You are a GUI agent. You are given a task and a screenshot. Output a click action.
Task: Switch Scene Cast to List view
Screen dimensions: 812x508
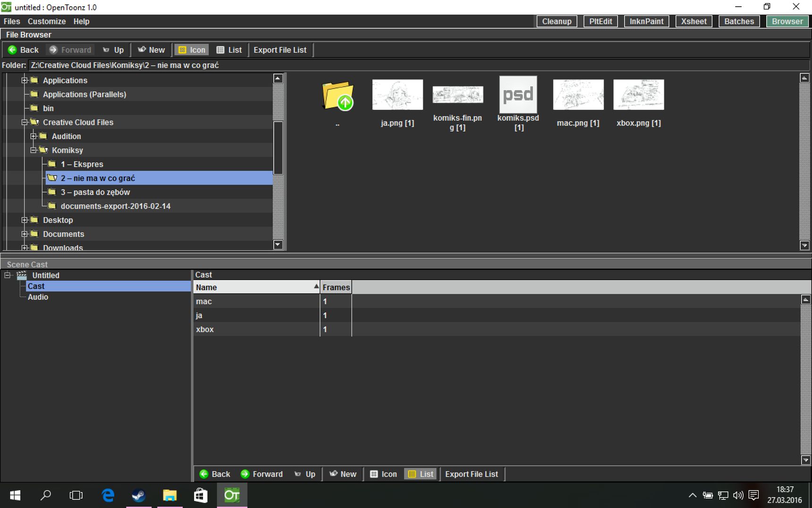point(420,474)
